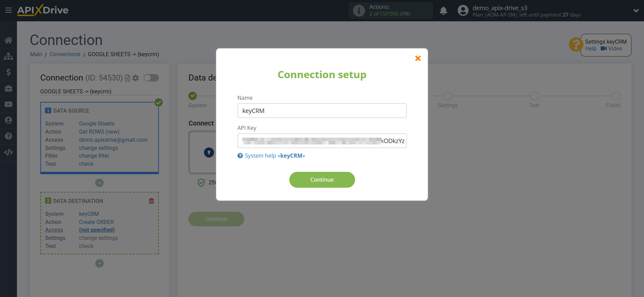Click the green shield security icon
This screenshot has height=297, width=644.
point(201,183)
